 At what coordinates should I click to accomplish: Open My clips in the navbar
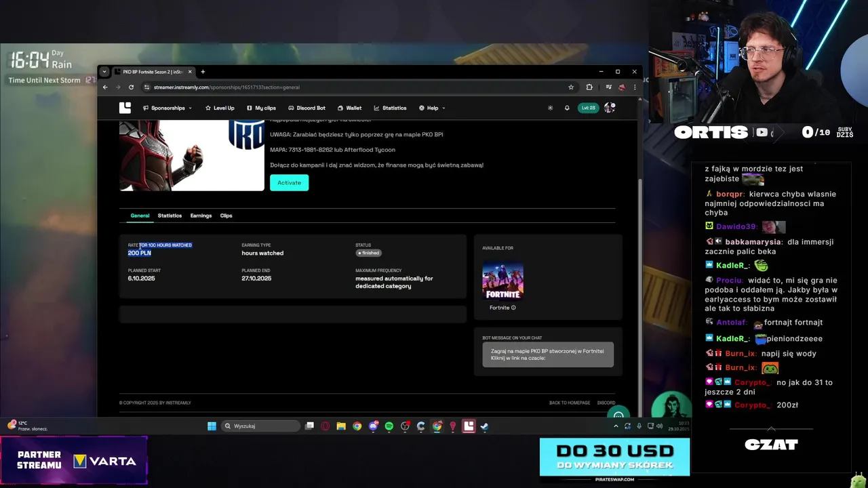(261, 108)
